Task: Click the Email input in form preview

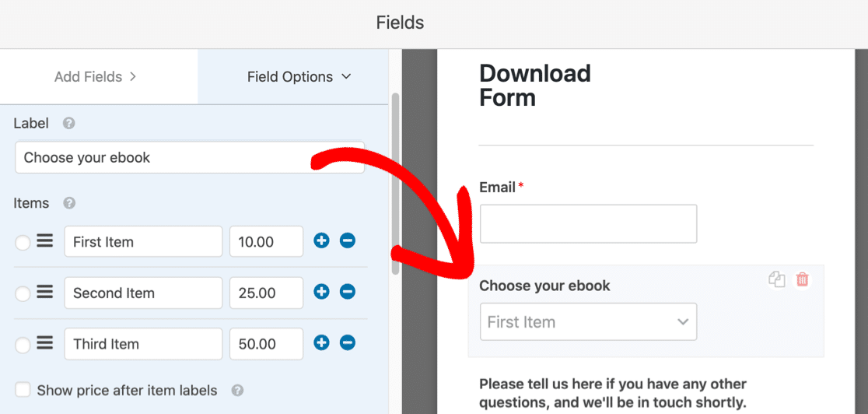Action: [588, 224]
